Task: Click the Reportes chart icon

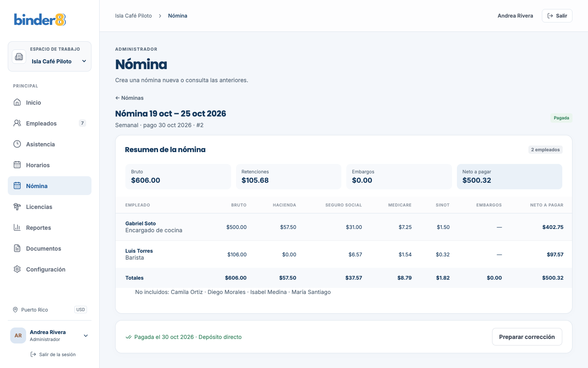Action: coord(17,227)
